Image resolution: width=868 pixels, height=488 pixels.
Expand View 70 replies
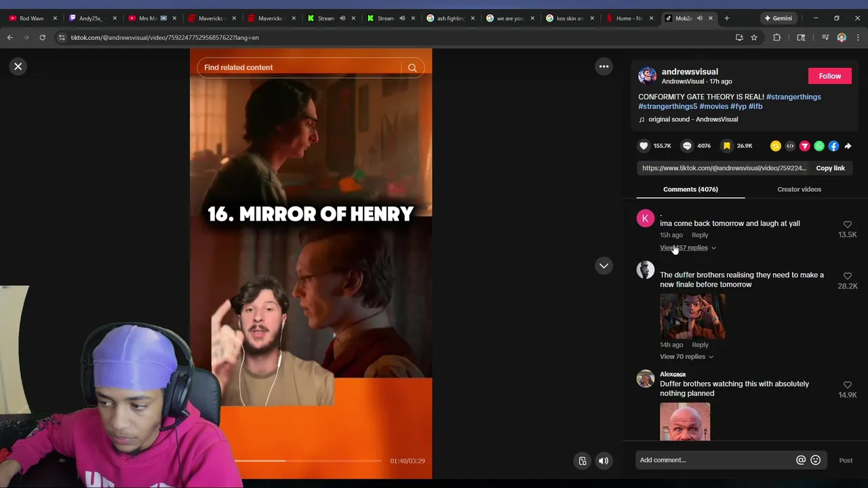[686, 357]
